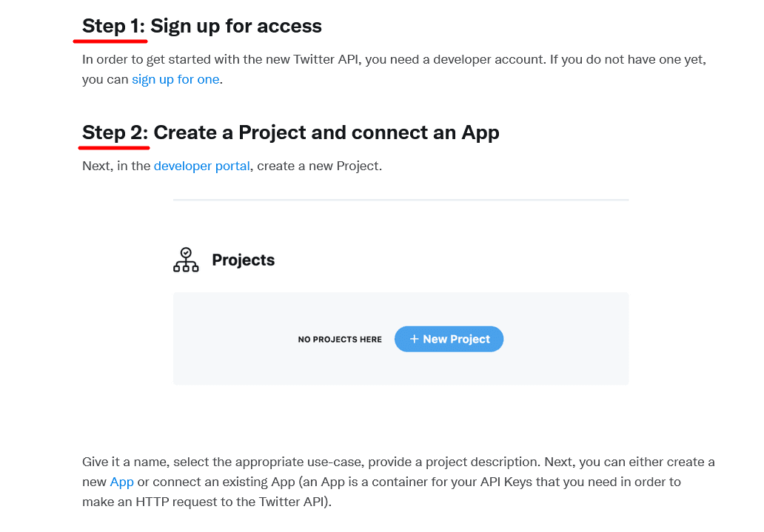Click the plus icon in New Project button
The image size is (764, 532).
coord(414,339)
